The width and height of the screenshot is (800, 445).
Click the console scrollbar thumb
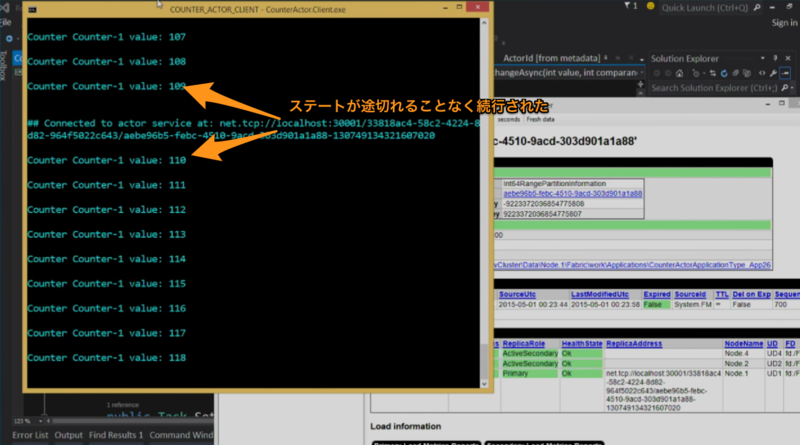[484, 362]
